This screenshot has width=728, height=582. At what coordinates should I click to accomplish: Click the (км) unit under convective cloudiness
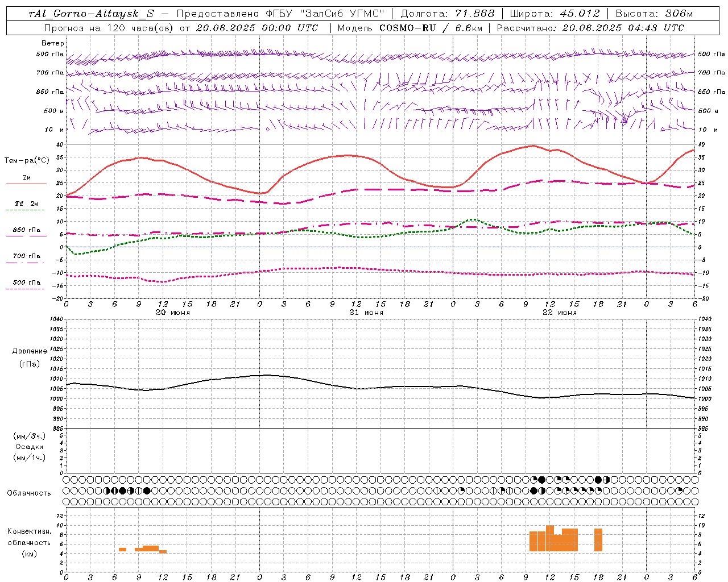(x=30, y=554)
